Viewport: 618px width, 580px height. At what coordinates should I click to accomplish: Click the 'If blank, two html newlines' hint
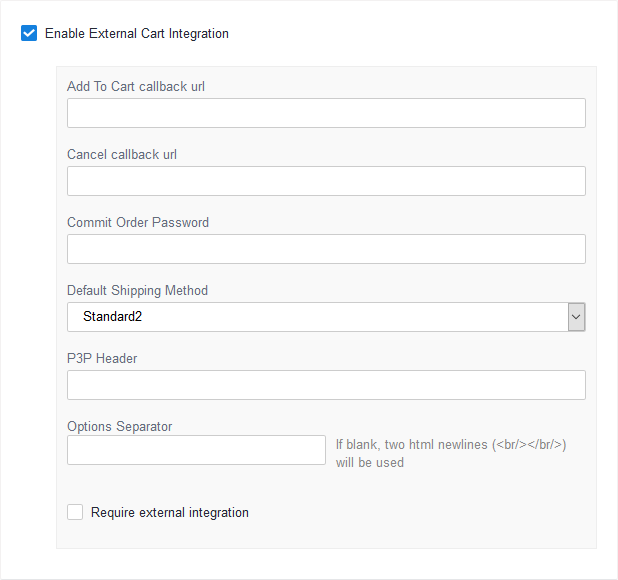pos(450,445)
